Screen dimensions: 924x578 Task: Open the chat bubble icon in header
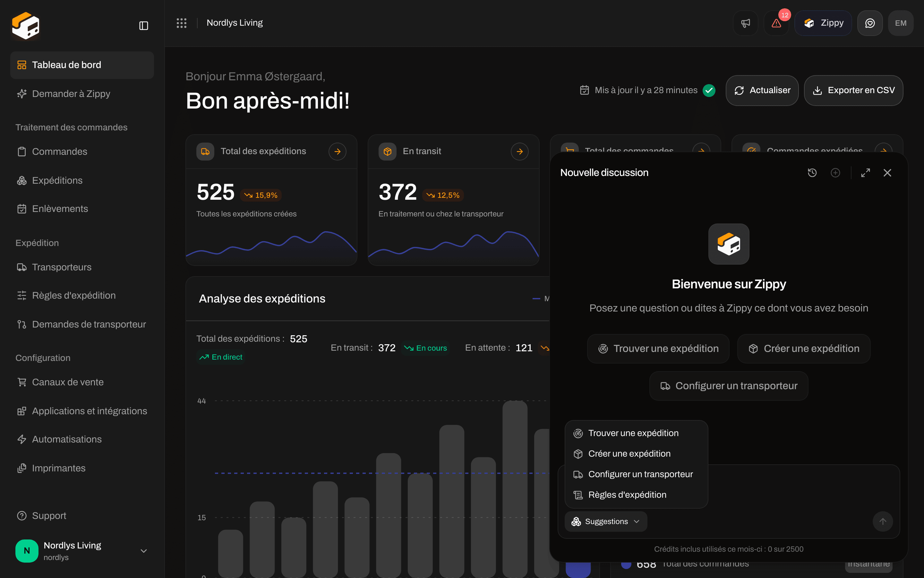[x=870, y=23]
